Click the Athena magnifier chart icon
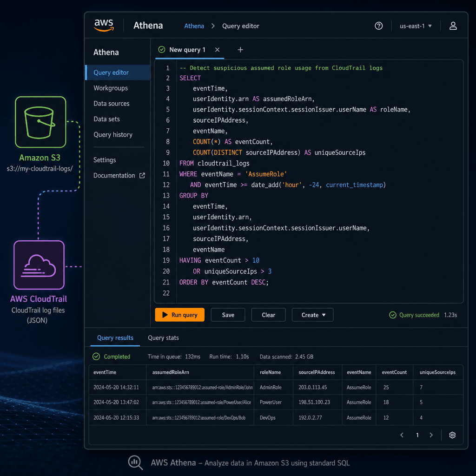This screenshot has width=476, height=476. pos(135,463)
